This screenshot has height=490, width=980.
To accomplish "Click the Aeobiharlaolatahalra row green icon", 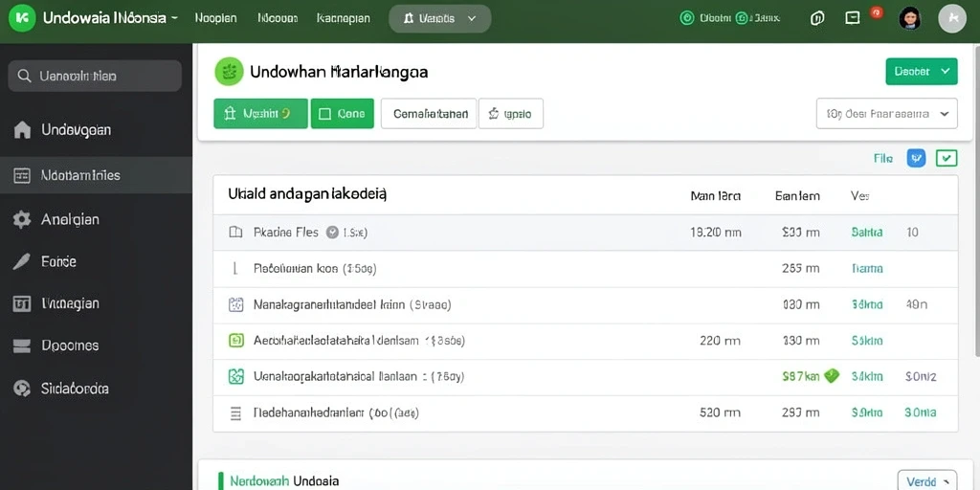I will [x=236, y=341].
